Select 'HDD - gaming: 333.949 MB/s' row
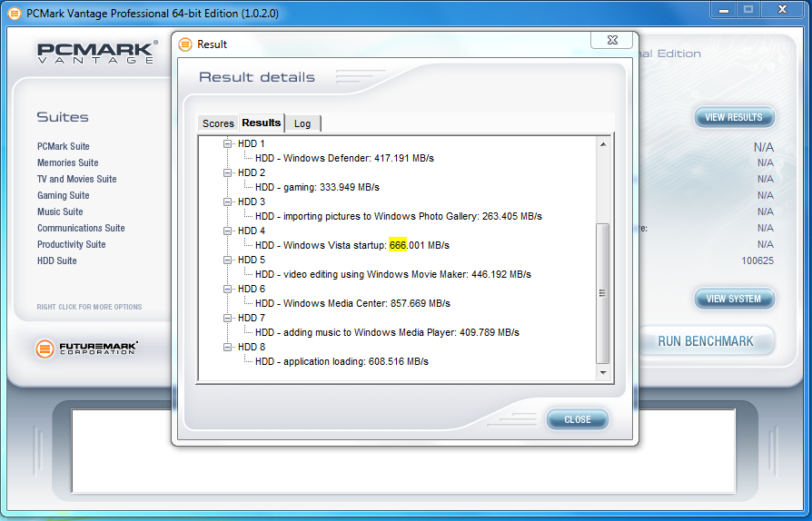 [x=317, y=187]
